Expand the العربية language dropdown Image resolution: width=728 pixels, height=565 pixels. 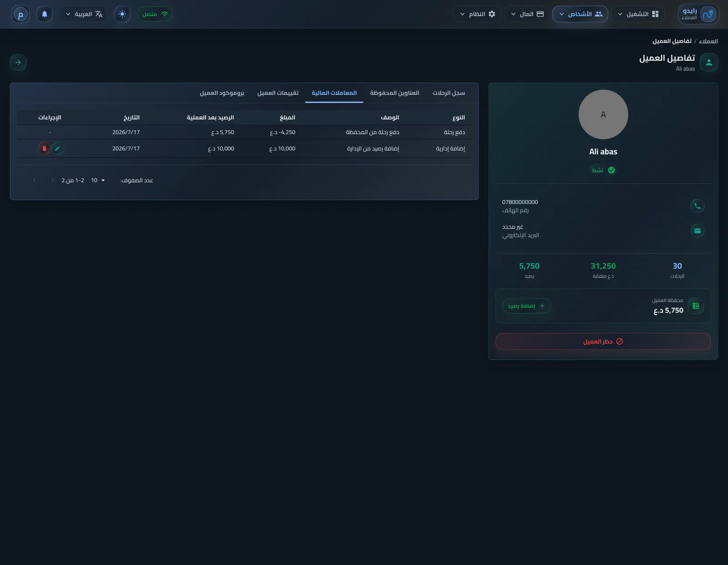[84, 14]
